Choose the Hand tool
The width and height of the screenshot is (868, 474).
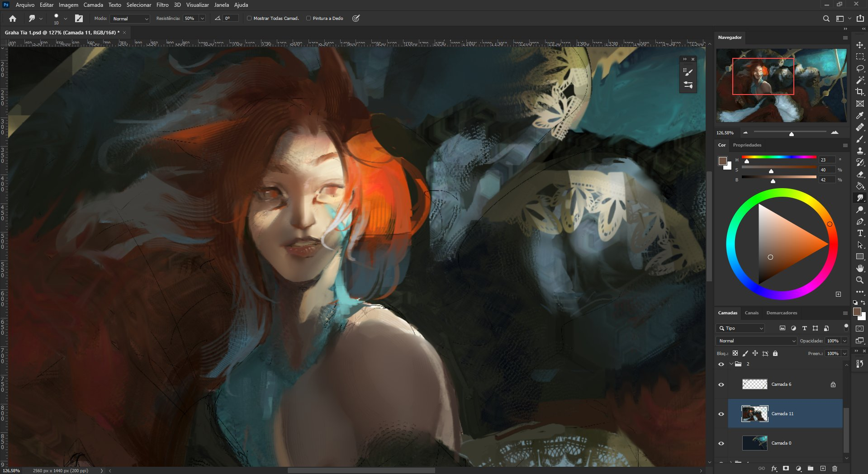pos(860,268)
